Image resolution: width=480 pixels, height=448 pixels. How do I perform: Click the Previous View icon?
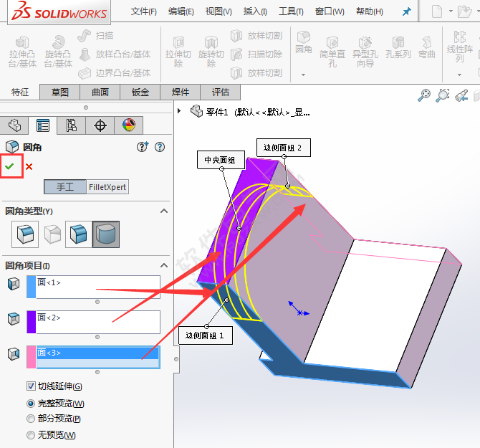(x=461, y=95)
